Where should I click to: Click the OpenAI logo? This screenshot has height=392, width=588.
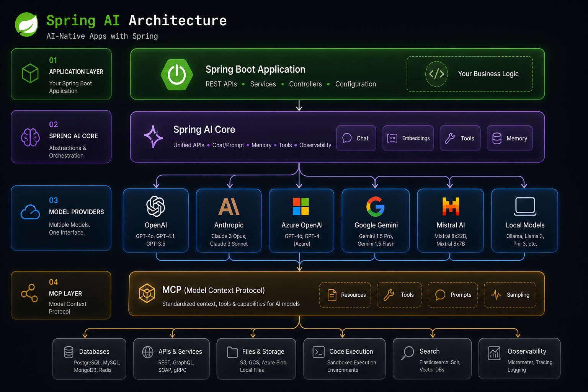click(156, 206)
